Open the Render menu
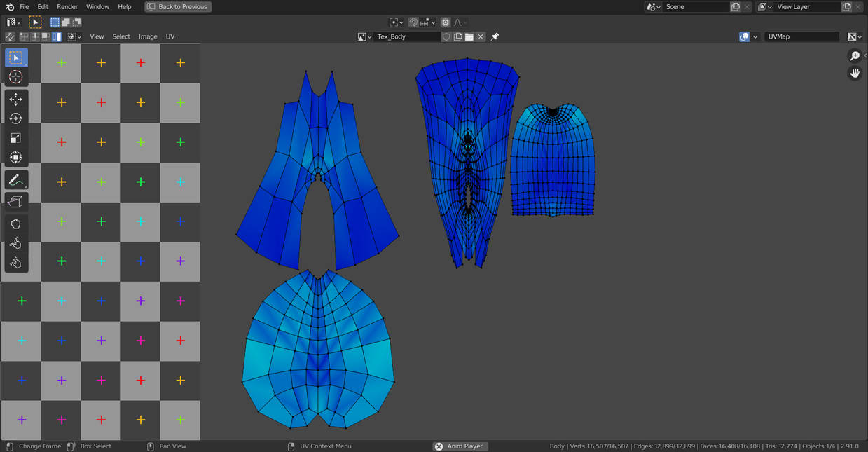 coord(67,7)
